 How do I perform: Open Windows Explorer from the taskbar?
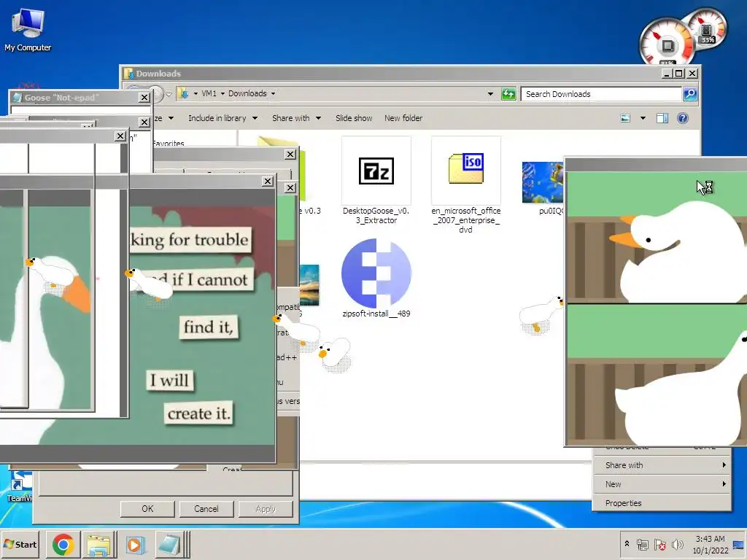point(98,544)
